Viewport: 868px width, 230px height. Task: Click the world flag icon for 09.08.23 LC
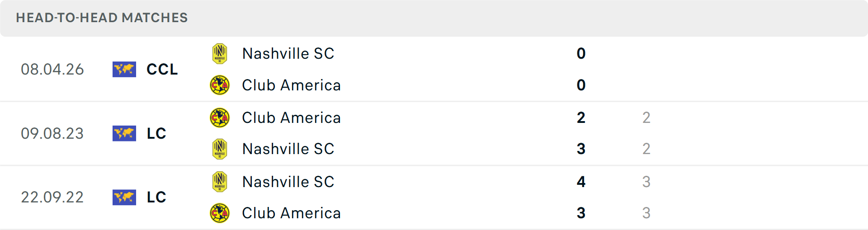124,133
